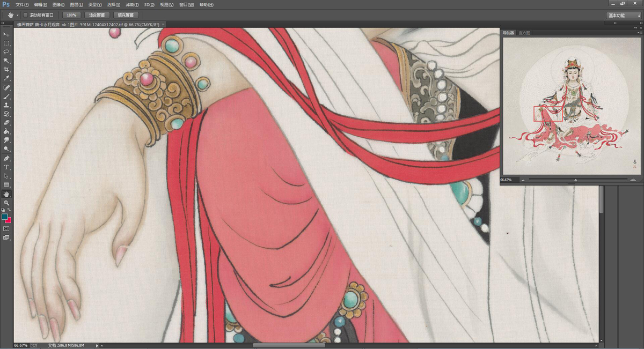Screen dimensions: 644x349
Task: Swap foreground and background colors
Action: pyautogui.click(x=10, y=210)
